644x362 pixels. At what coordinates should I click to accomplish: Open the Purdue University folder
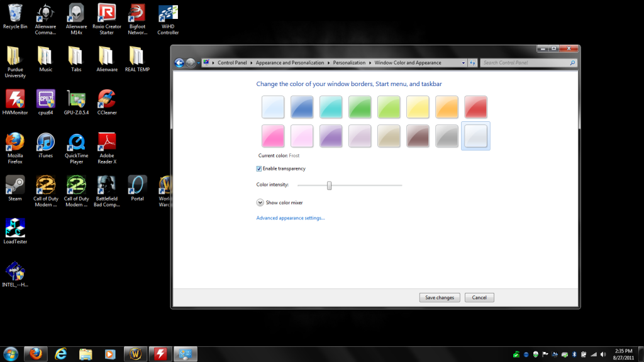click(15, 62)
